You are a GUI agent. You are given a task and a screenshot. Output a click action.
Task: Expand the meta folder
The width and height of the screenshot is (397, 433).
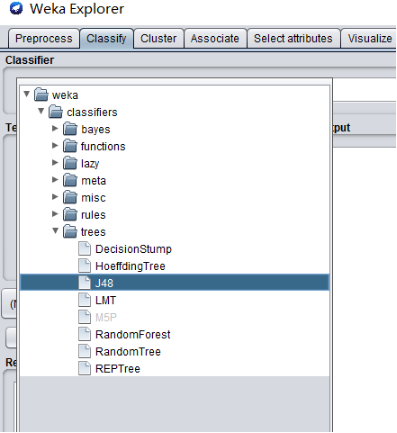pos(55,180)
